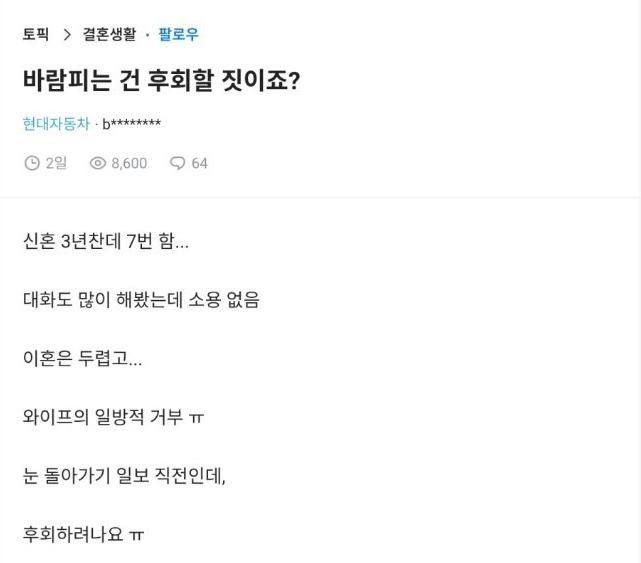Click the 2일 posted time text

pos(56,163)
